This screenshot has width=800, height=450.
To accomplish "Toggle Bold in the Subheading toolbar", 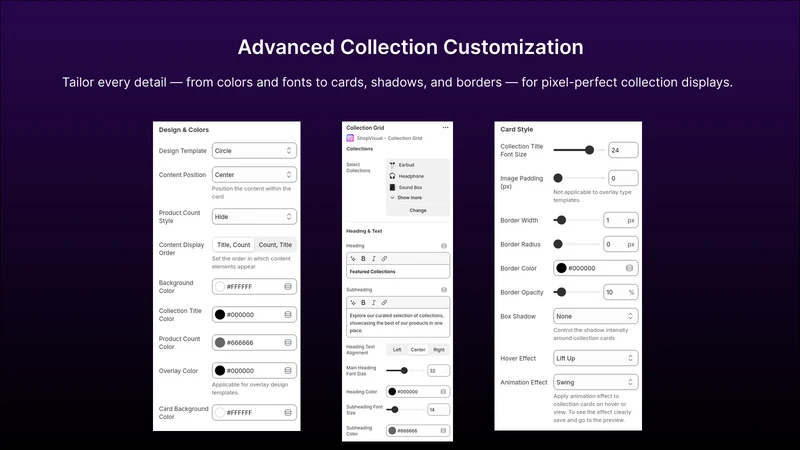I will [363, 303].
